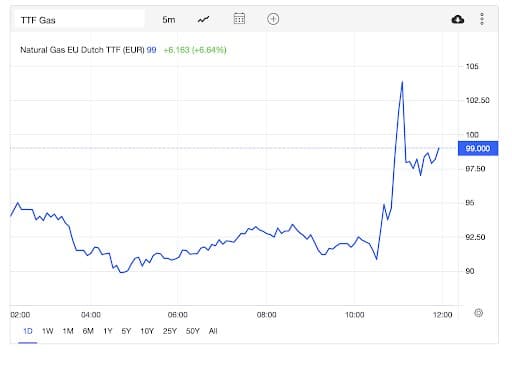Choose the 5Y time range
This screenshot has width=512, height=367.
point(126,331)
